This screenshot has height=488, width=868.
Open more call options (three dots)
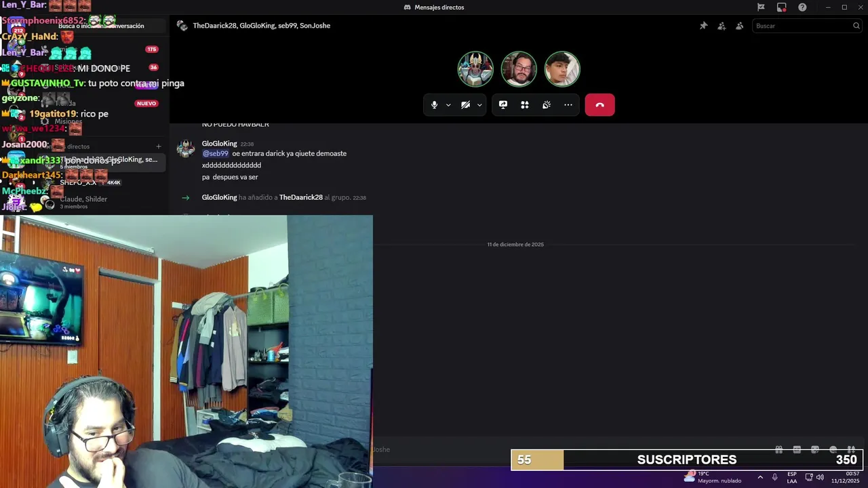(568, 105)
